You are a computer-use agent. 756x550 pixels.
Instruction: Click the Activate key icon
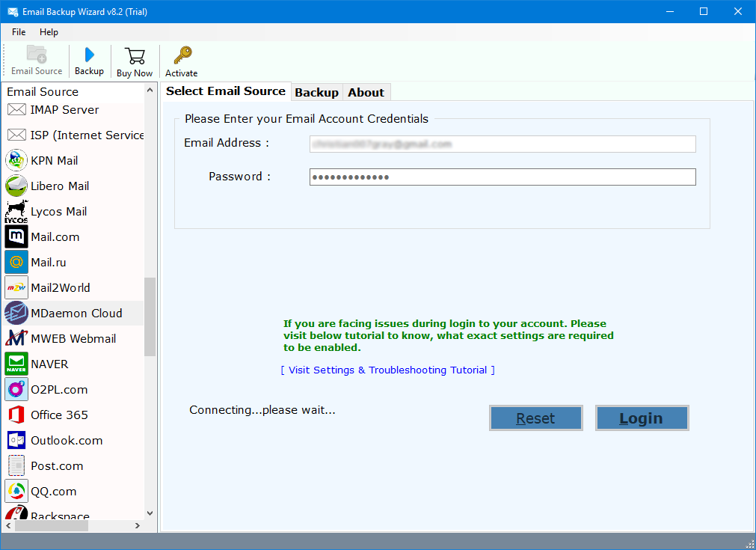pyautogui.click(x=182, y=55)
